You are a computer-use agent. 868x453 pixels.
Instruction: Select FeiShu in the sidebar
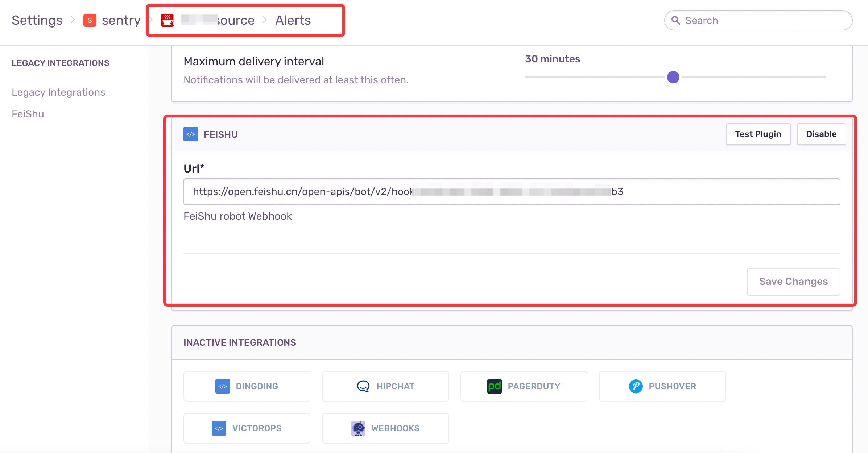pyautogui.click(x=28, y=114)
